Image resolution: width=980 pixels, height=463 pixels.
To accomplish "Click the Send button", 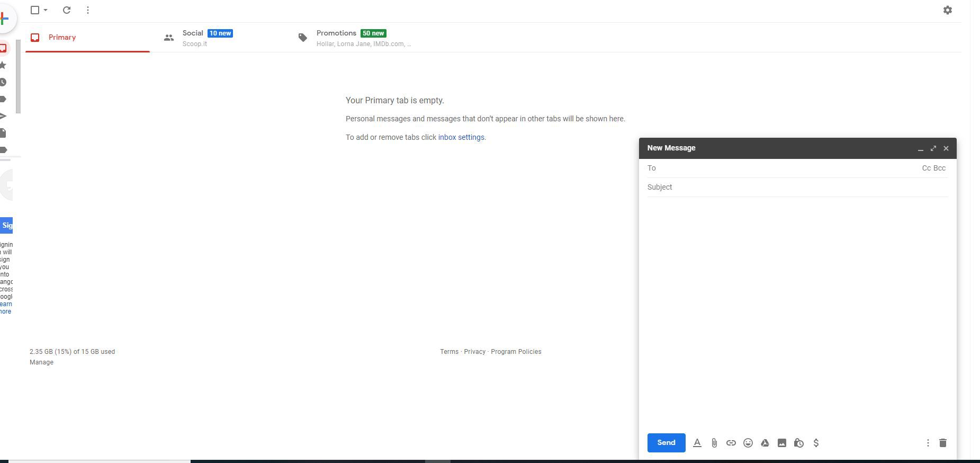I will click(x=666, y=443).
